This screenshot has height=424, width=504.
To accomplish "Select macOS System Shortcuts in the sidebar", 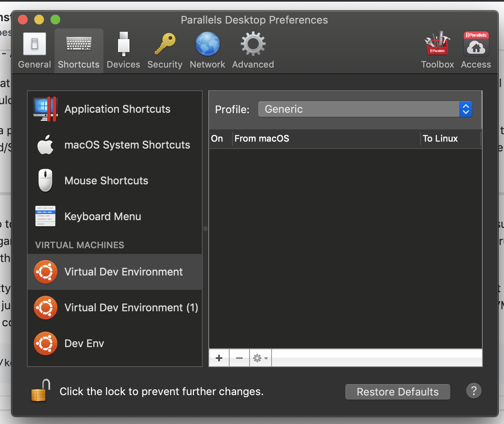I will coord(115,145).
